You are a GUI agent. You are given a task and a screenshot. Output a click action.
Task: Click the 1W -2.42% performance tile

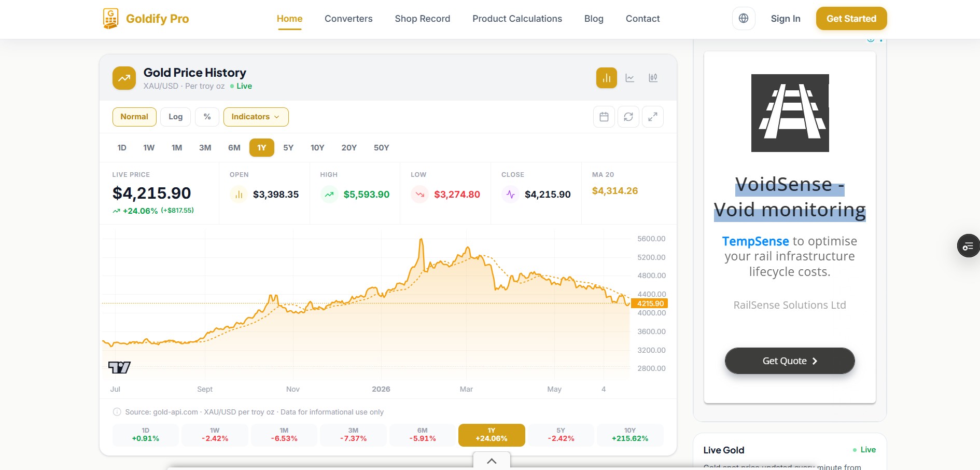tap(215, 435)
